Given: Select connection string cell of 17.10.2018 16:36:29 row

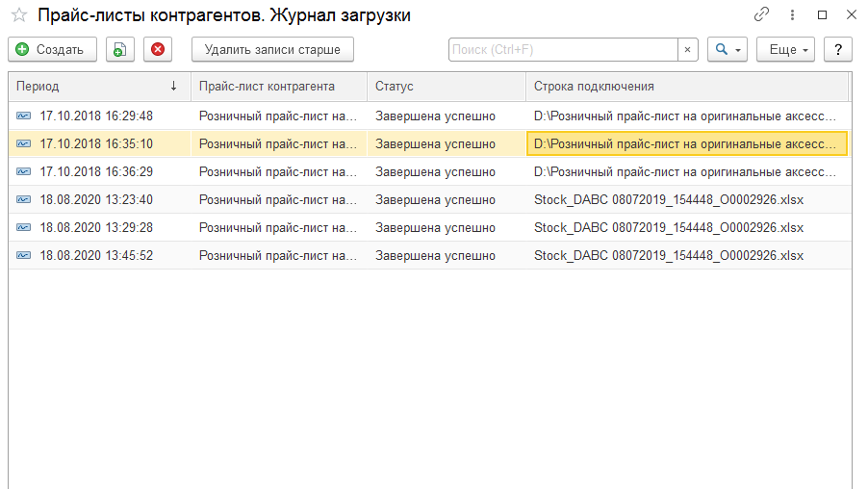Looking at the screenshot, I should (687, 171).
